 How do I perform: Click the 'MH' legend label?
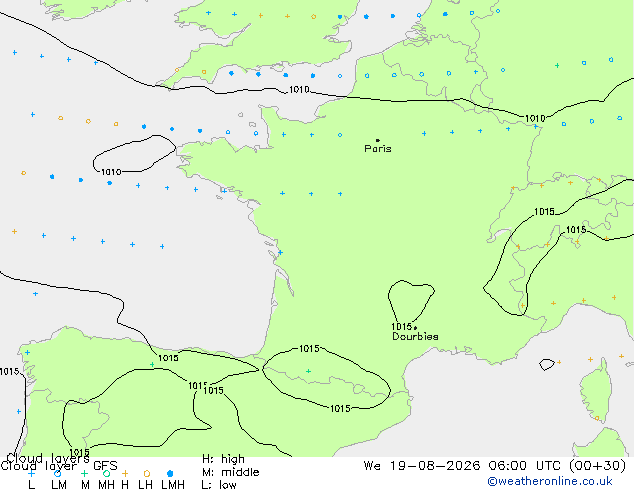click(106, 484)
